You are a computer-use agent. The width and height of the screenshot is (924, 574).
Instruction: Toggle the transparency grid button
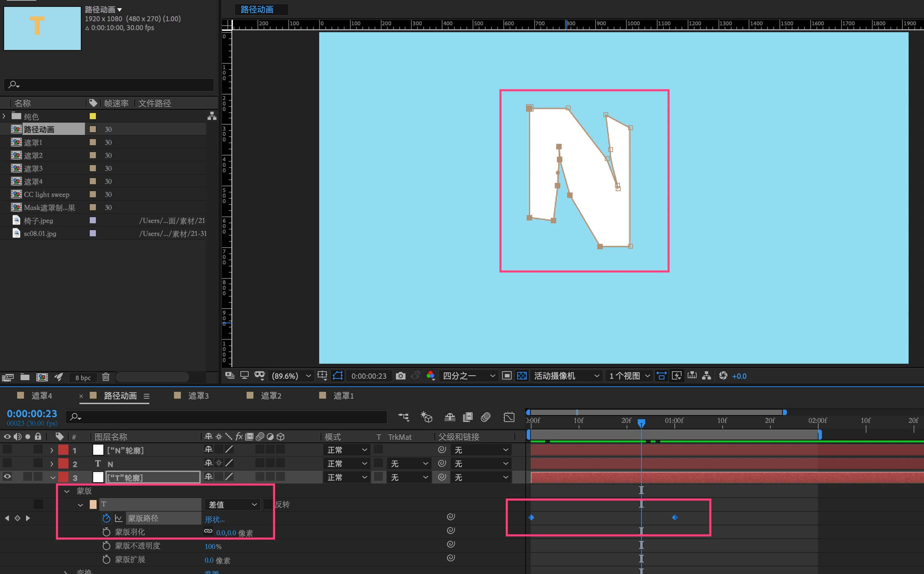click(522, 376)
